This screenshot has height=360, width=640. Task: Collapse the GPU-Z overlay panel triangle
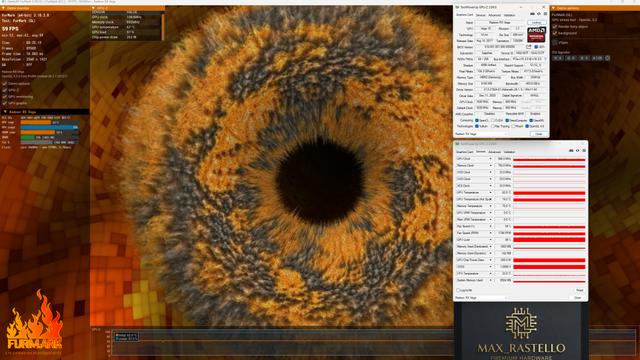tap(93, 8)
